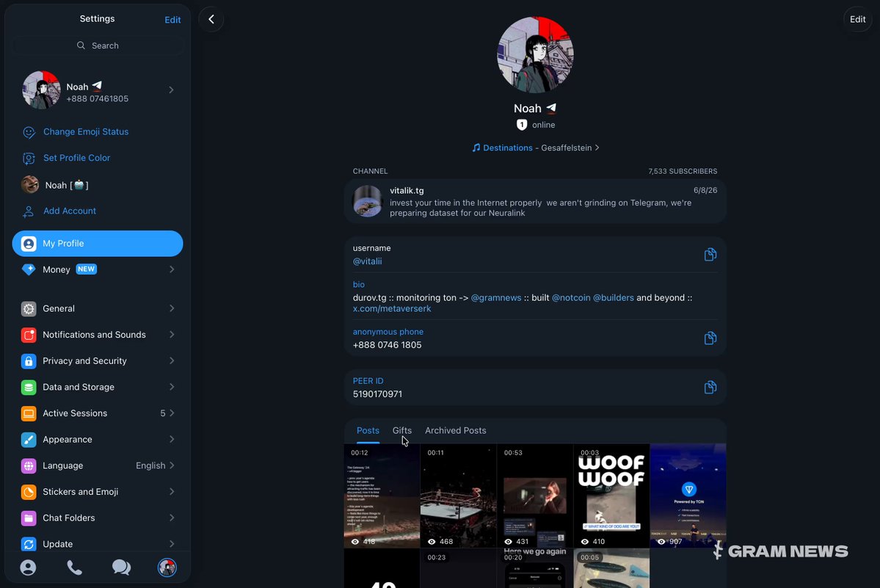Click the back arrow button
This screenshot has width=880, height=588.
[211, 19]
